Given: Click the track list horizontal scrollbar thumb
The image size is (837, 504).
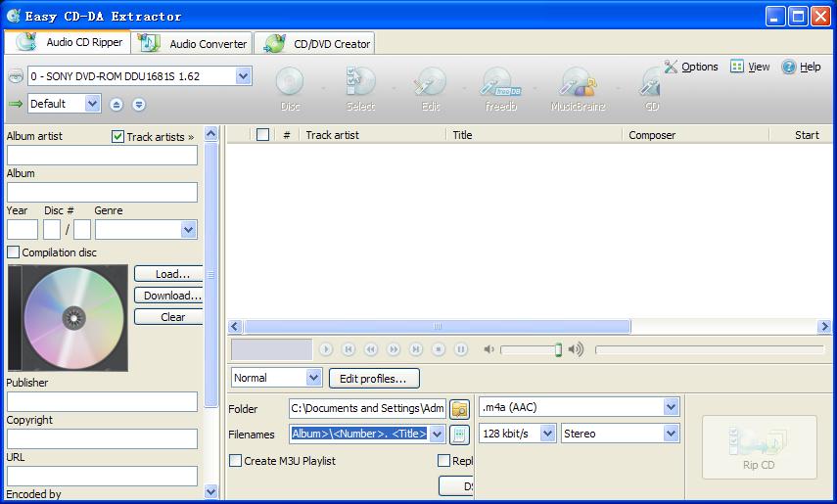Looking at the screenshot, I should pos(438,326).
